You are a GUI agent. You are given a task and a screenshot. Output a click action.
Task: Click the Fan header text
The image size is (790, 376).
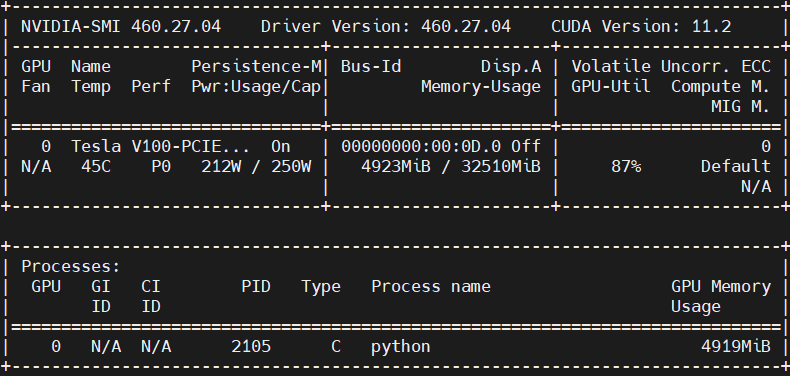coord(36,87)
